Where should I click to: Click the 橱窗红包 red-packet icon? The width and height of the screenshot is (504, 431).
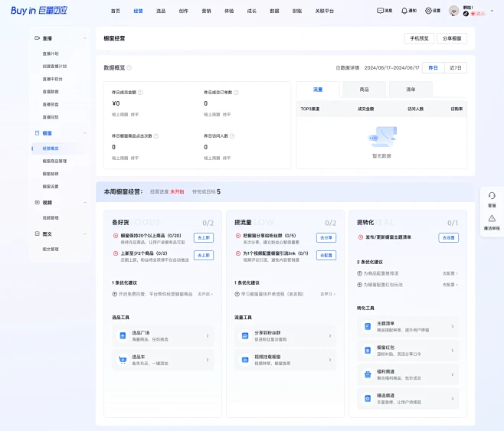(x=368, y=351)
